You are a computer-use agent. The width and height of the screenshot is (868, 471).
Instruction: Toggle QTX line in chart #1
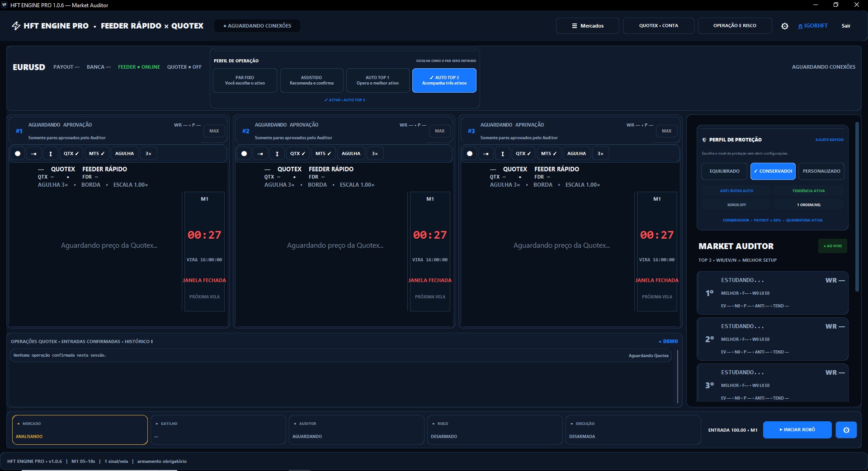tap(71, 154)
